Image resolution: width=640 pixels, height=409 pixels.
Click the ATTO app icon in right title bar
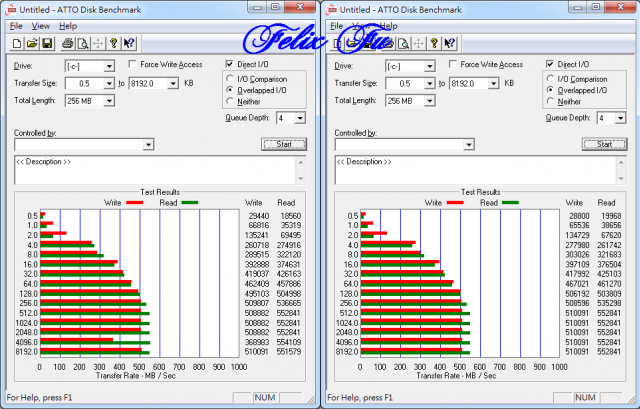331,9
